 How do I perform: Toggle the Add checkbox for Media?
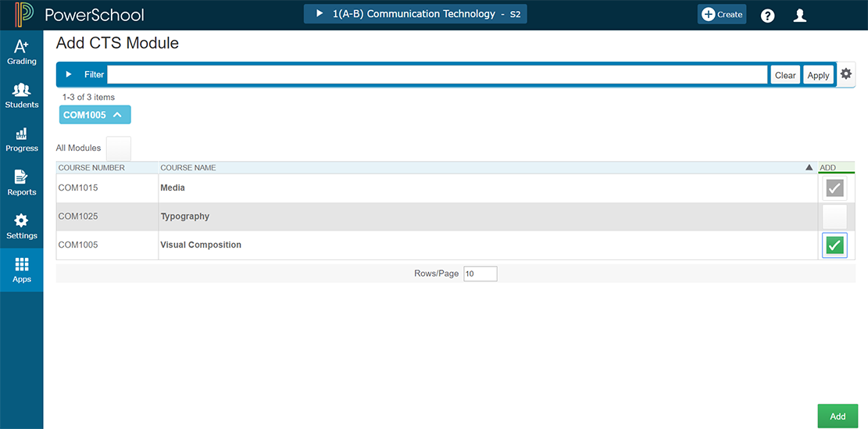click(x=834, y=188)
